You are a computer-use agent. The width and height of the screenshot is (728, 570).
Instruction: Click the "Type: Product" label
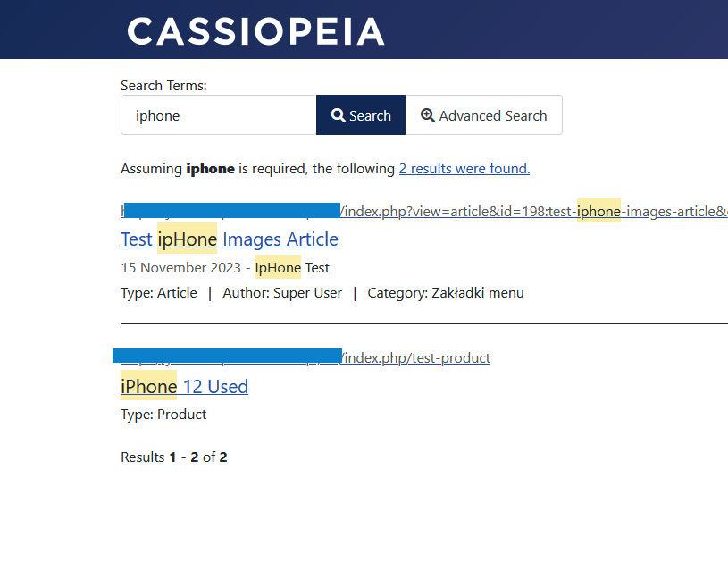click(x=163, y=414)
